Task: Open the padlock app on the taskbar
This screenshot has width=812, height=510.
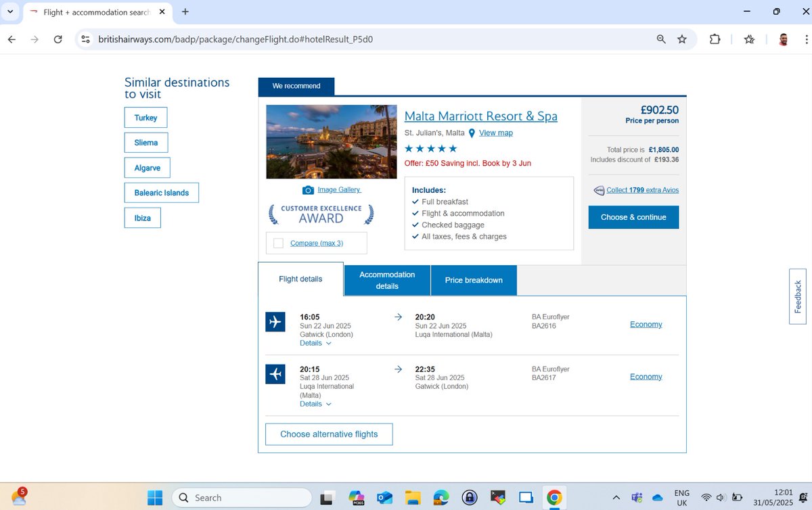Action: tap(470, 499)
